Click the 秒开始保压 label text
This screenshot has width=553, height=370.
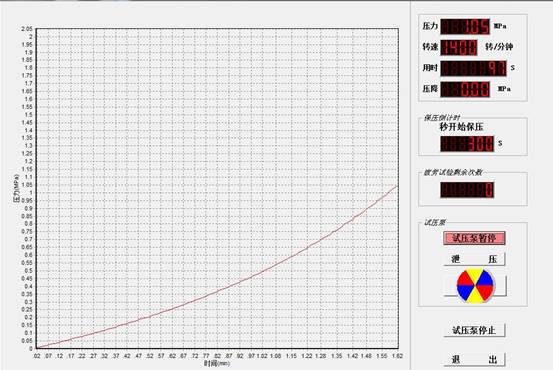point(461,127)
